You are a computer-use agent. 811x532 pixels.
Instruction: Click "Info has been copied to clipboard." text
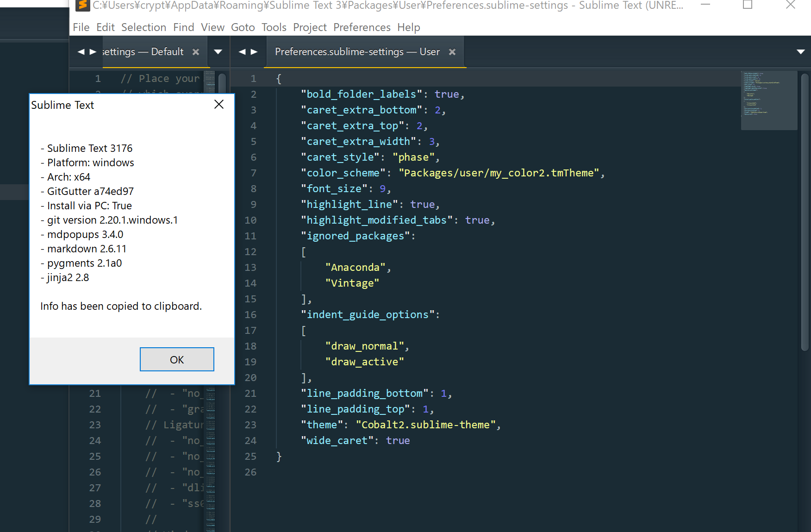tap(121, 306)
